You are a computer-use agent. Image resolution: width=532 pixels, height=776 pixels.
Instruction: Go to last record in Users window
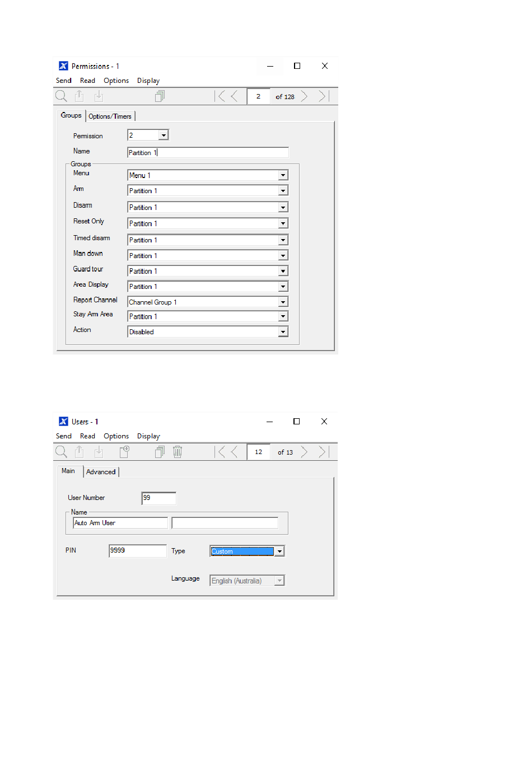tap(324, 452)
